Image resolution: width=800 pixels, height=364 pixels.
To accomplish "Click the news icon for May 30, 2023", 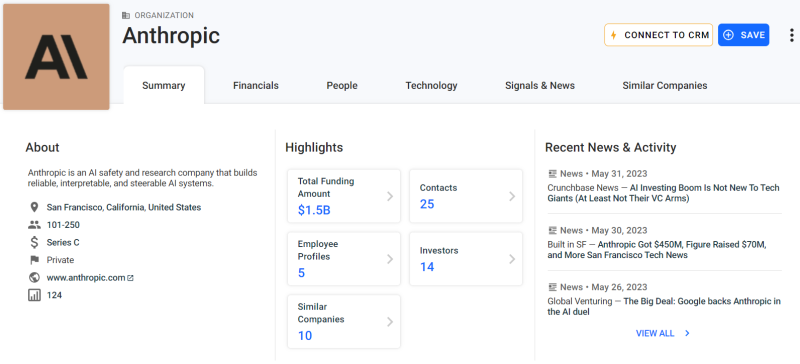I will [x=552, y=230].
